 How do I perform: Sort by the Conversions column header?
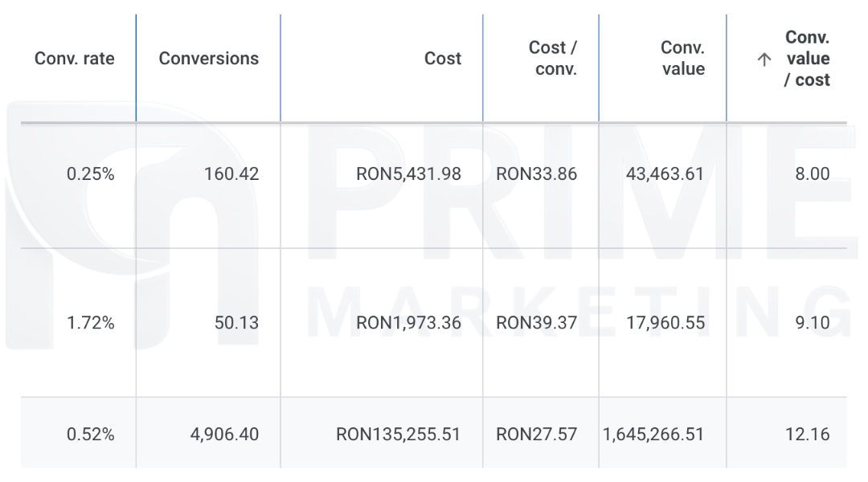(209, 59)
